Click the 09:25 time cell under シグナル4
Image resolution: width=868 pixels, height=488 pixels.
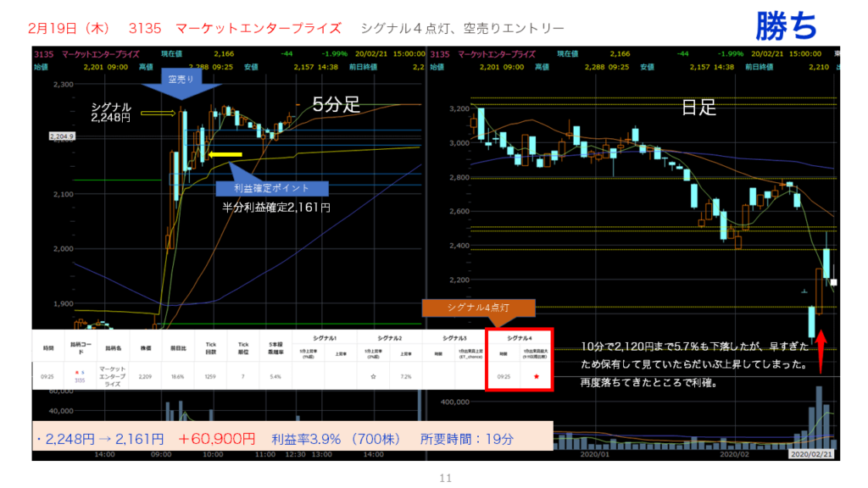coord(504,377)
